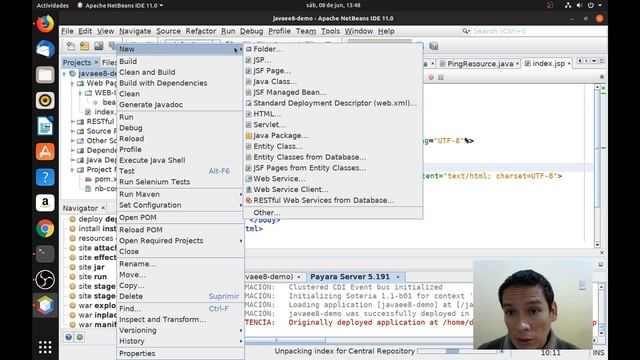640x360 pixels.
Task: Open the History submenu
Action: click(x=180, y=341)
